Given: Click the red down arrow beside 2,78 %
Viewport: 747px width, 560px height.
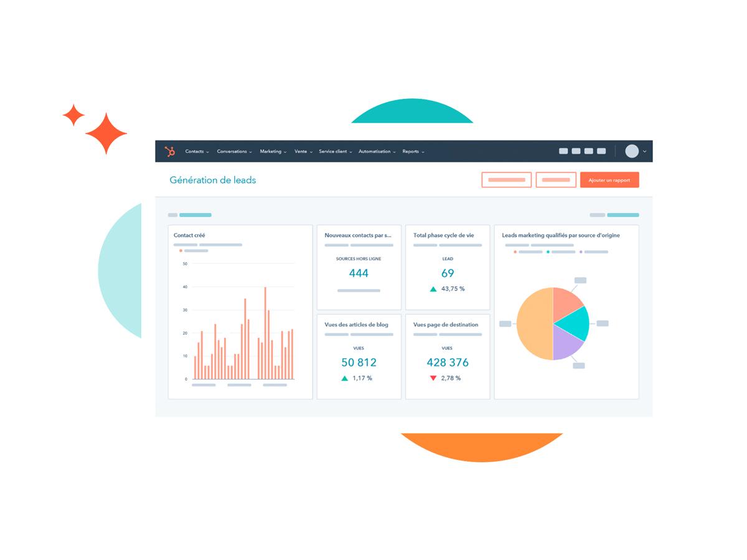Looking at the screenshot, I should [433, 378].
